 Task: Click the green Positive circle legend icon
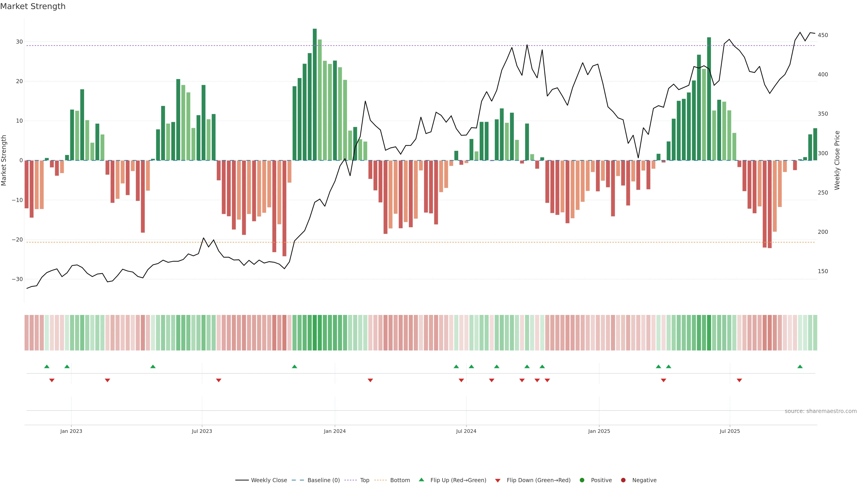(582, 480)
